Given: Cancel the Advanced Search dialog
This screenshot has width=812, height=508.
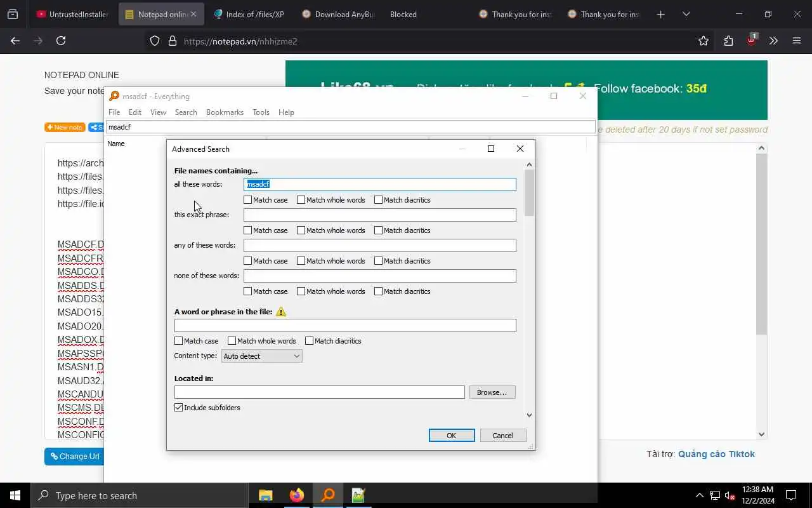Looking at the screenshot, I should (502, 436).
